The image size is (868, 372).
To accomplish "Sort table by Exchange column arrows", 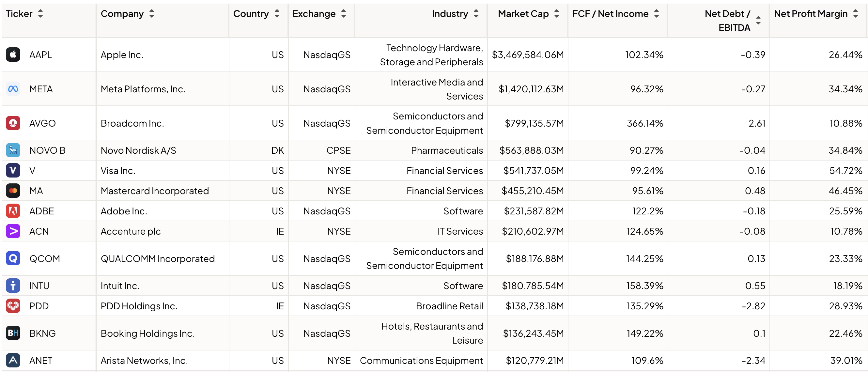I will click(x=344, y=13).
